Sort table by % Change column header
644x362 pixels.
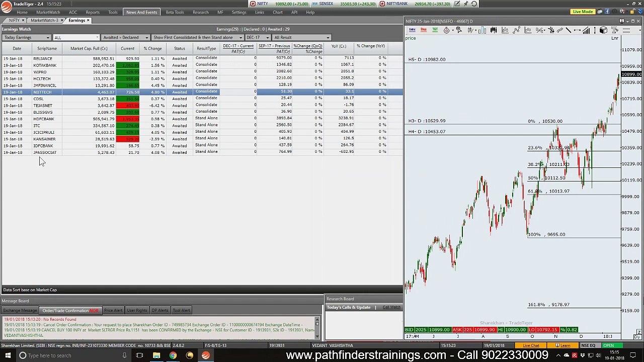point(152,48)
